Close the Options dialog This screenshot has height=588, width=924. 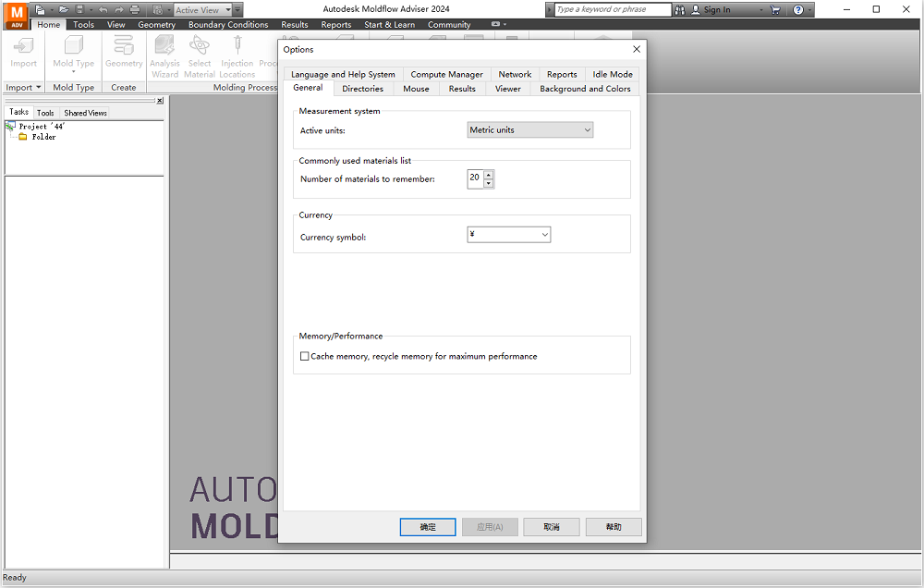[x=637, y=50]
